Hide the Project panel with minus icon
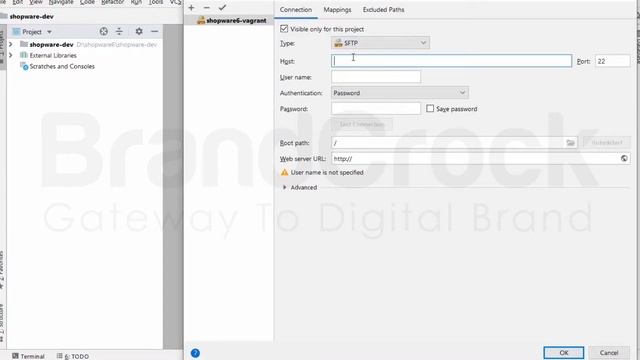 point(154,31)
